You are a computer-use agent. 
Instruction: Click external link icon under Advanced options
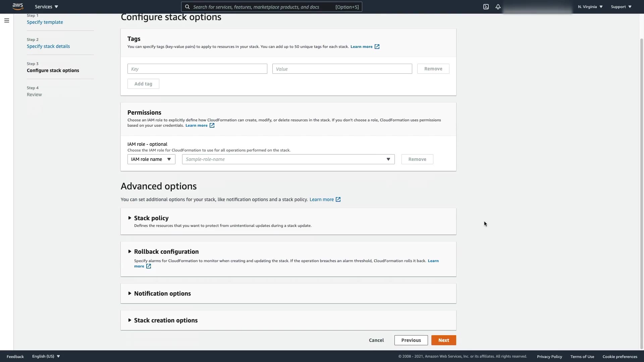[x=338, y=199]
